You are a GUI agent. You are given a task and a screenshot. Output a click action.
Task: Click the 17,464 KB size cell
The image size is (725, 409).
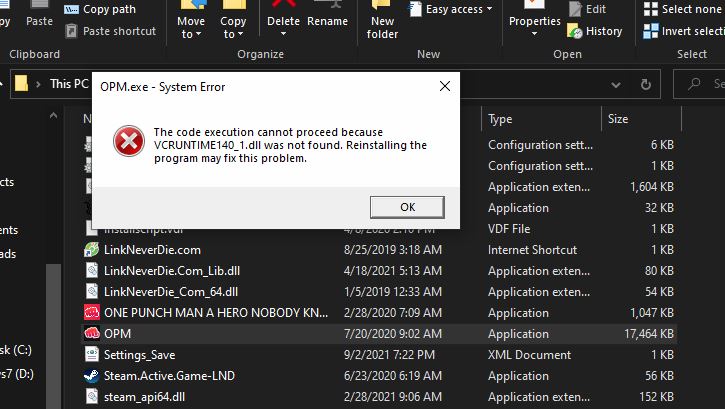(x=648, y=334)
